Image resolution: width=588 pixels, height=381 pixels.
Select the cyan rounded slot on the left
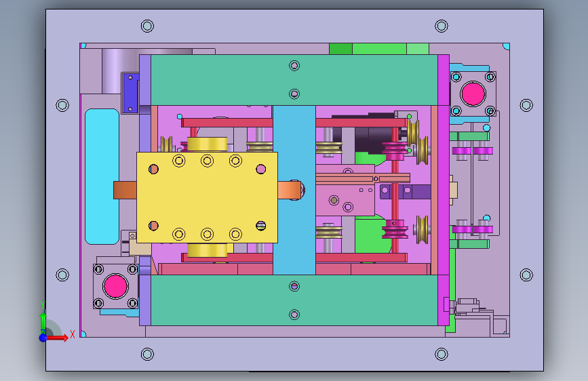coord(102,177)
